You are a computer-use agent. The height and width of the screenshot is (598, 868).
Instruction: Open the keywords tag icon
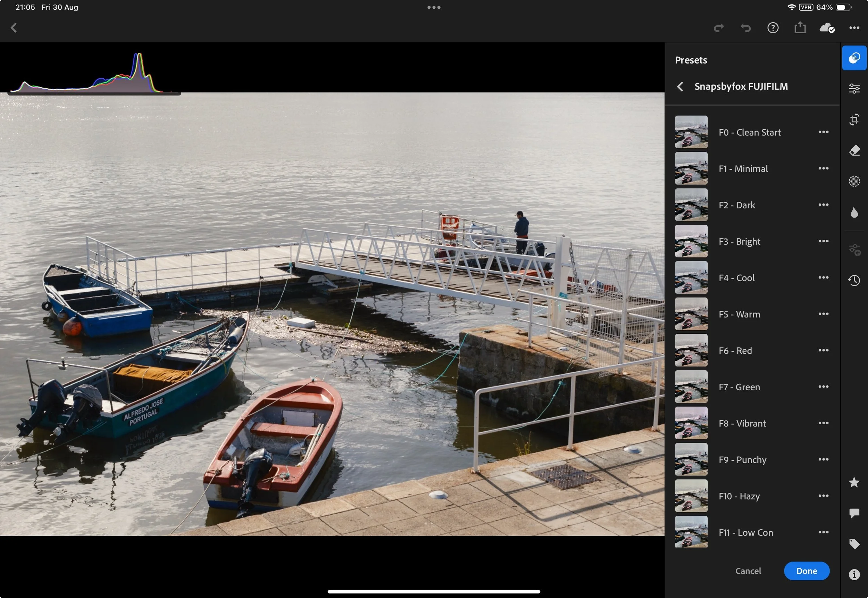[x=854, y=544]
